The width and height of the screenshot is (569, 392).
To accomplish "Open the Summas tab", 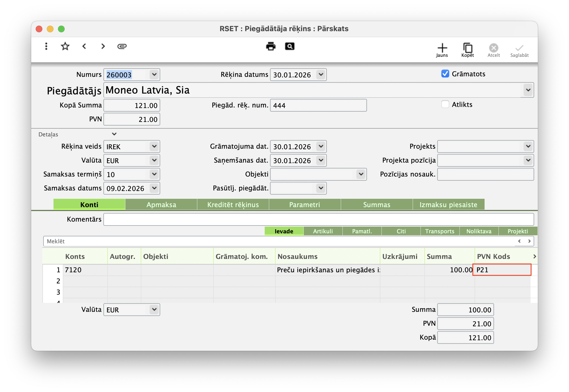I will 376,205.
